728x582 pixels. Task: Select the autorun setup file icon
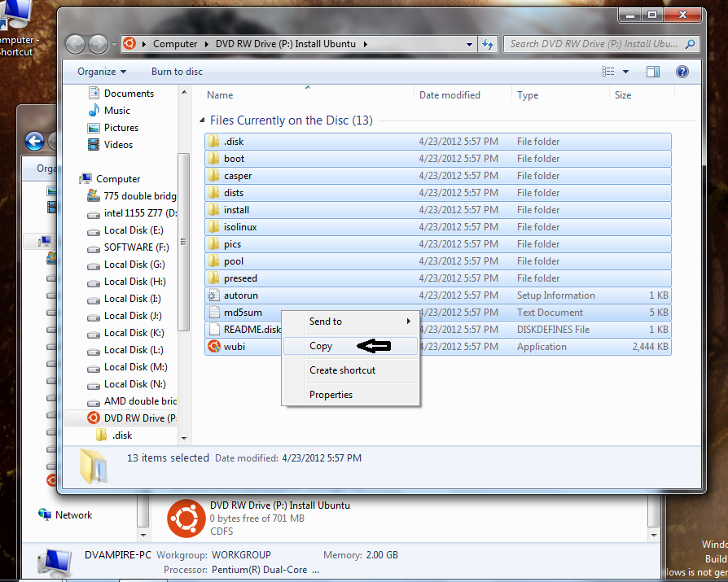tap(213, 295)
